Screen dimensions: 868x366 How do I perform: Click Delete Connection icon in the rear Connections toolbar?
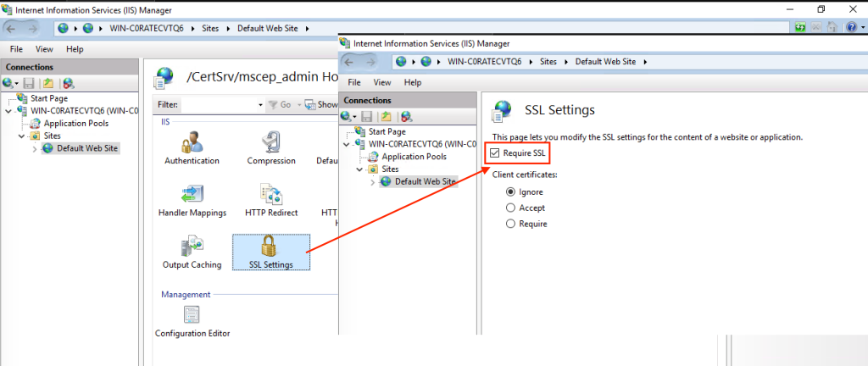pyautogui.click(x=68, y=84)
